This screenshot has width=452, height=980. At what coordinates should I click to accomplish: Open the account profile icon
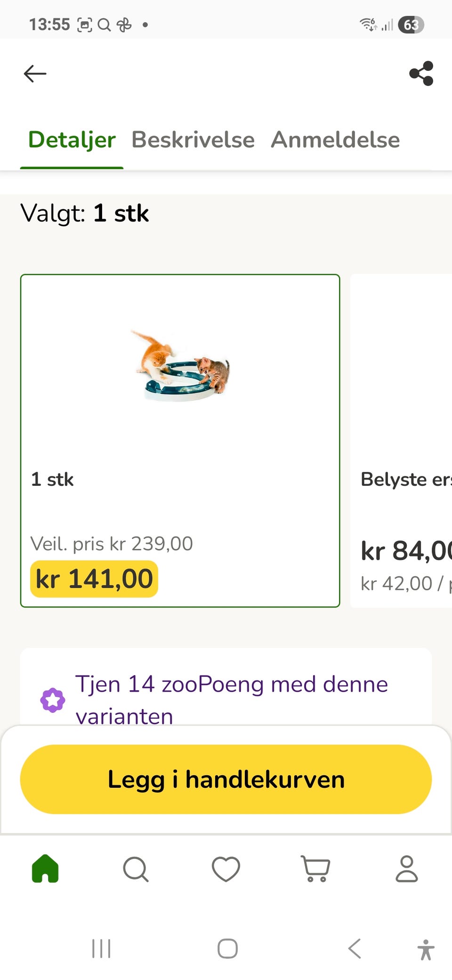[x=407, y=868]
